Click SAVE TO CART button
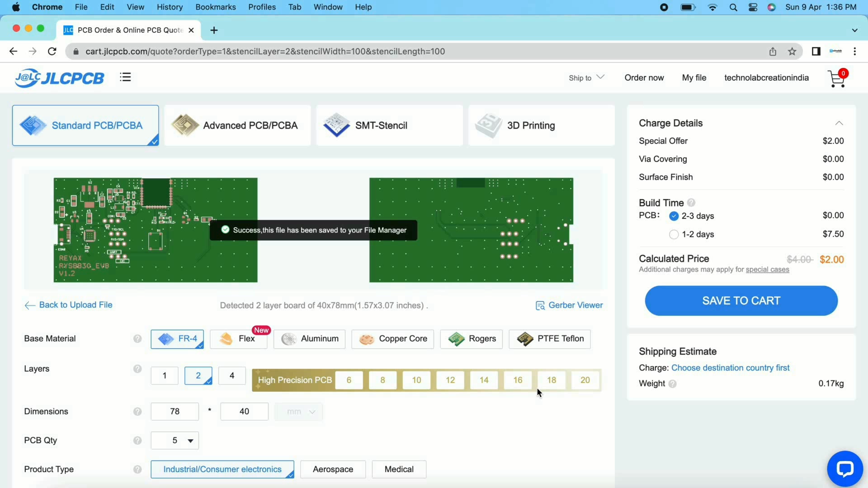This screenshot has height=488, width=868. (741, 301)
